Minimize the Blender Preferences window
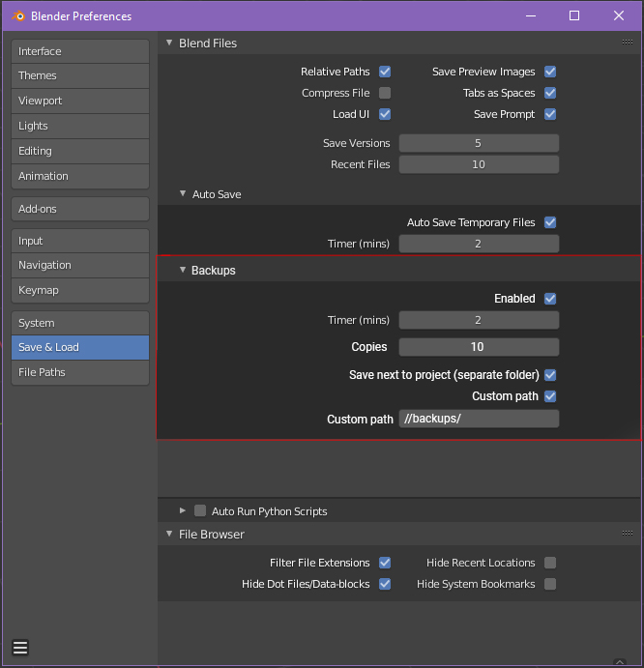The height and width of the screenshot is (668, 644). pyautogui.click(x=531, y=15)
